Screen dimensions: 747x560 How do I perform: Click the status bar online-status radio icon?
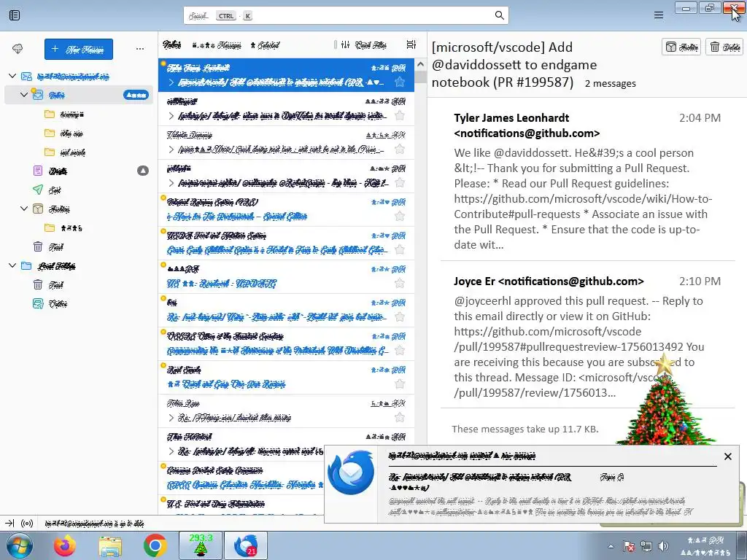tap(27, 524)
